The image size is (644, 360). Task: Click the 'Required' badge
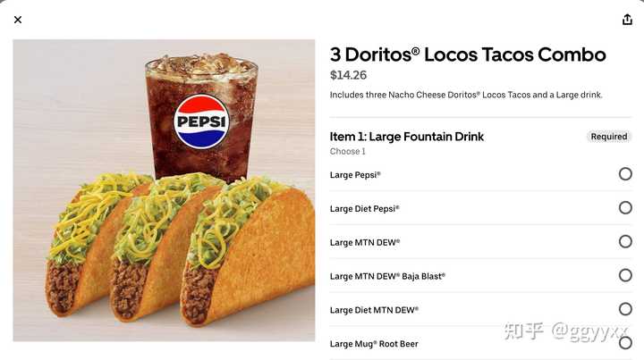(x=609, y=137)
